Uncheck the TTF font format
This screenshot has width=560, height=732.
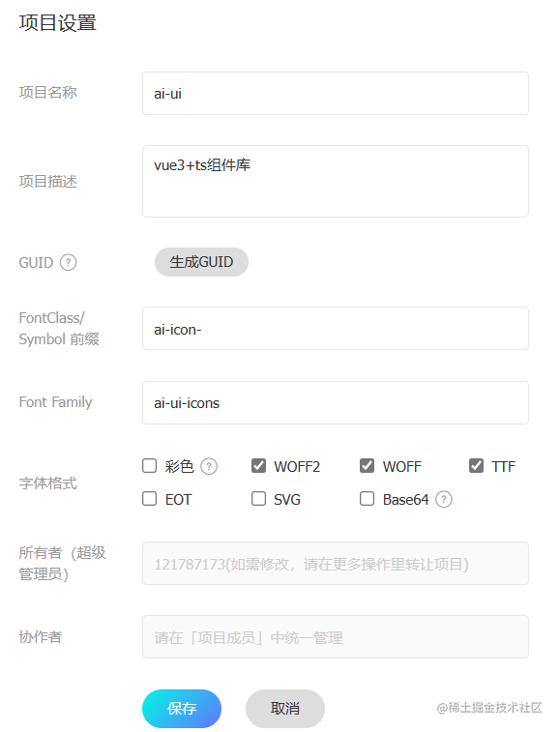(x=476, y=465)
